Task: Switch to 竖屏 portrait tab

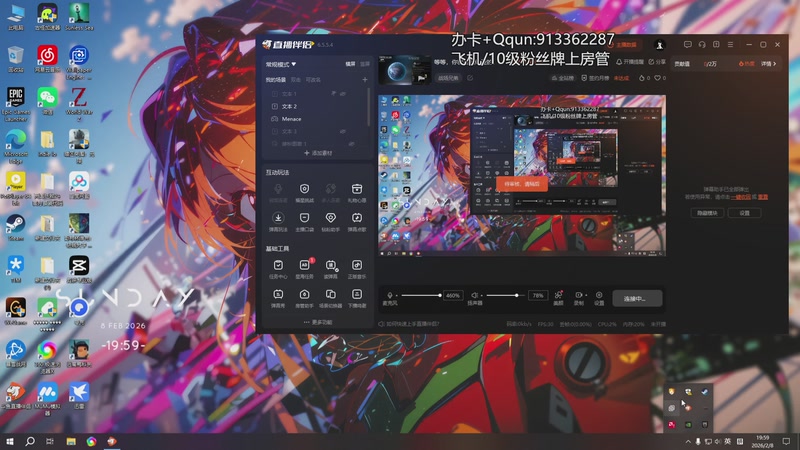Action: (364, 64)
